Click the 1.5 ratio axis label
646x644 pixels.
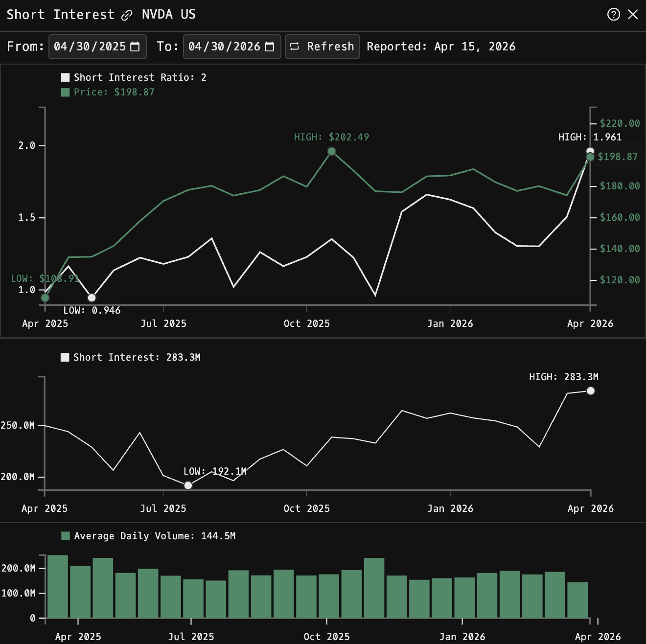pyautogui.click(x=27, y=217)
